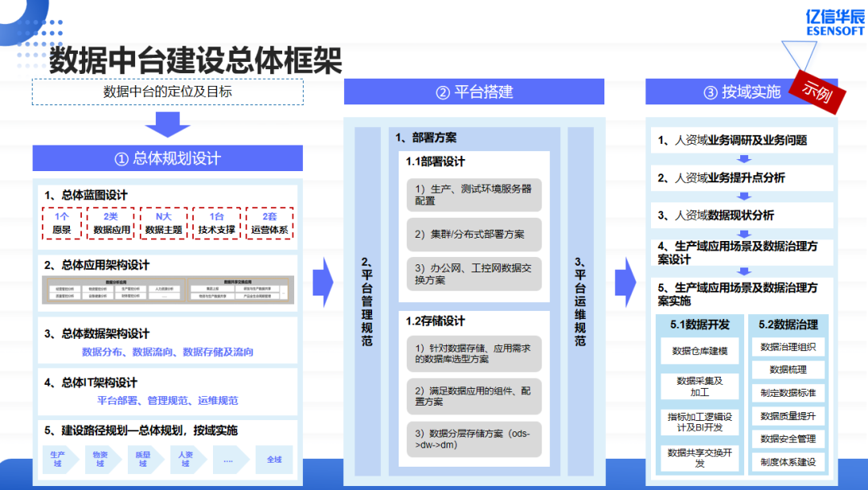This screenshot has height=490, width=868.
Task: Click the 生产域 chevron shape
Action: point(59,459)
